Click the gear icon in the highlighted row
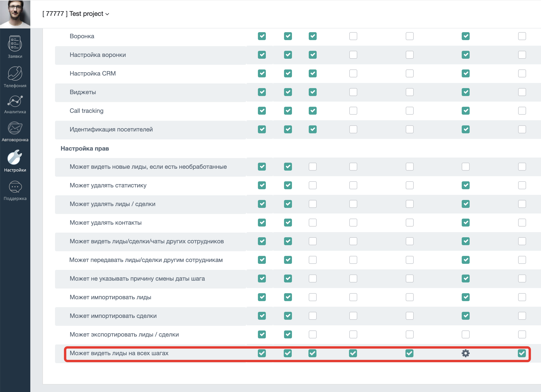 tap(465, 353)
